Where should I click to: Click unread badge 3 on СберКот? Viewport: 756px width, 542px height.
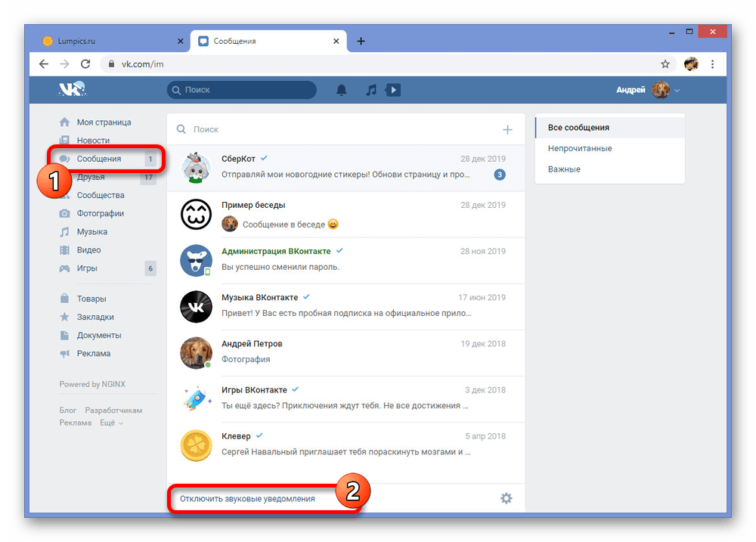[500, 175]
